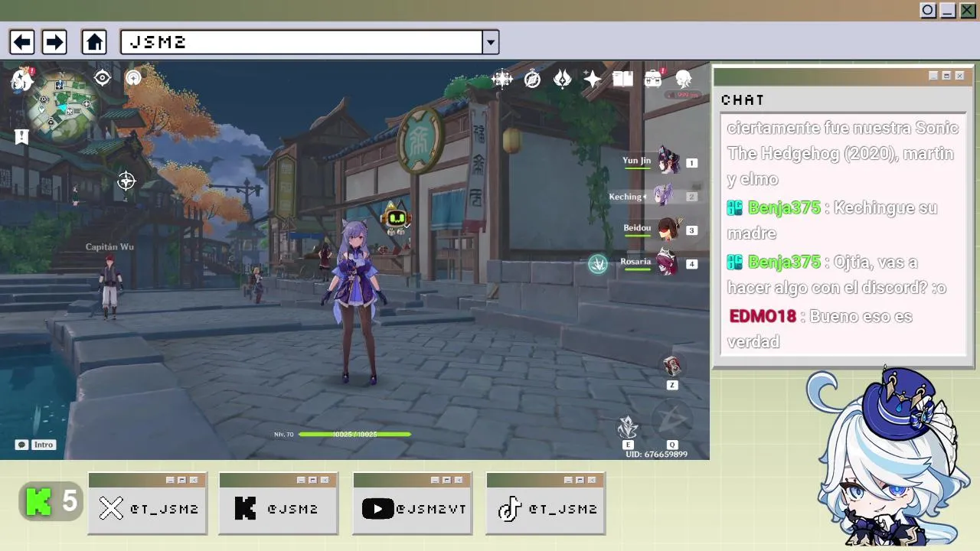
Task: Click the Kick logo icon @JSM2 card
Action: pos(245,509)
